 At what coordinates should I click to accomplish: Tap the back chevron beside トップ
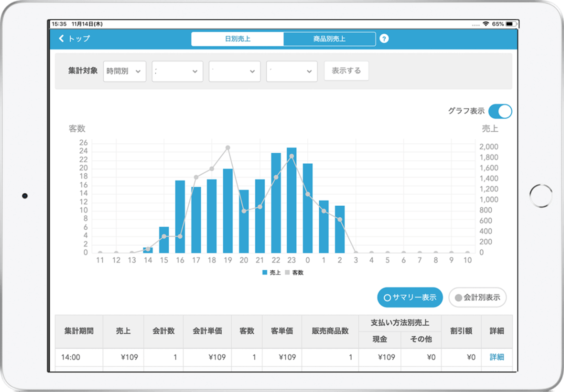pyautogui.click(x=61, y=38)
